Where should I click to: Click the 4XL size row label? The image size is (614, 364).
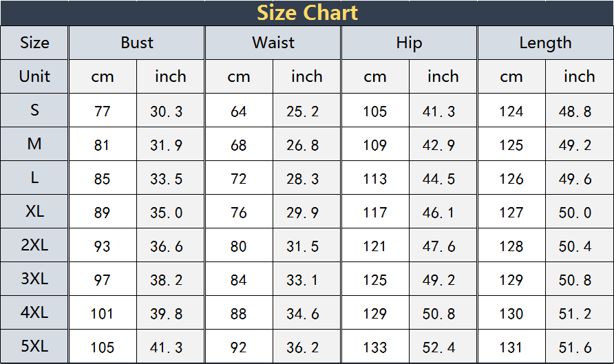(x=34, y=312)
